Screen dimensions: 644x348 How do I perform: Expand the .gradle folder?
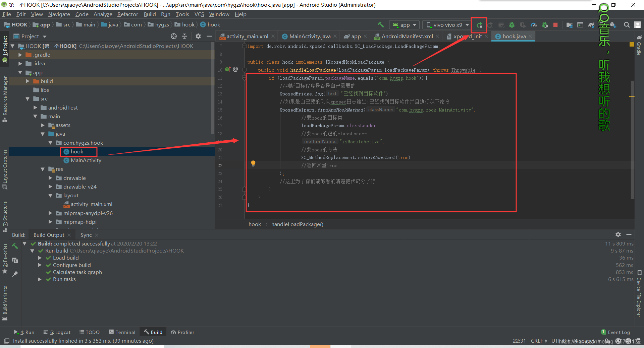click(x=20, y=55)
